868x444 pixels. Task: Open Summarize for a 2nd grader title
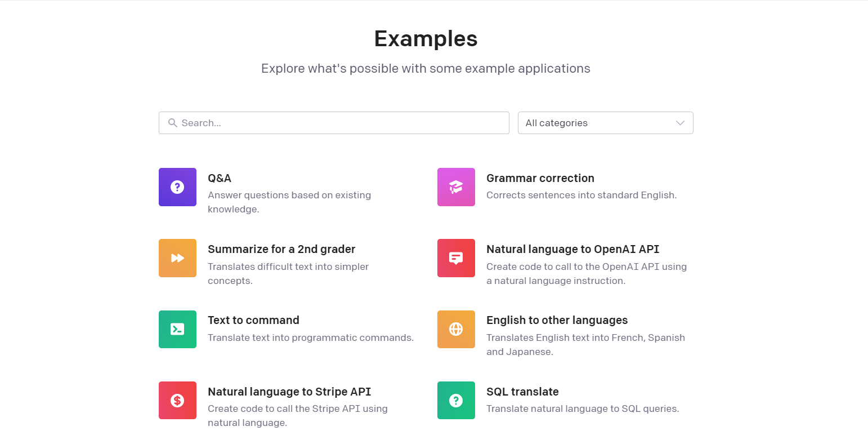point(281,249)
